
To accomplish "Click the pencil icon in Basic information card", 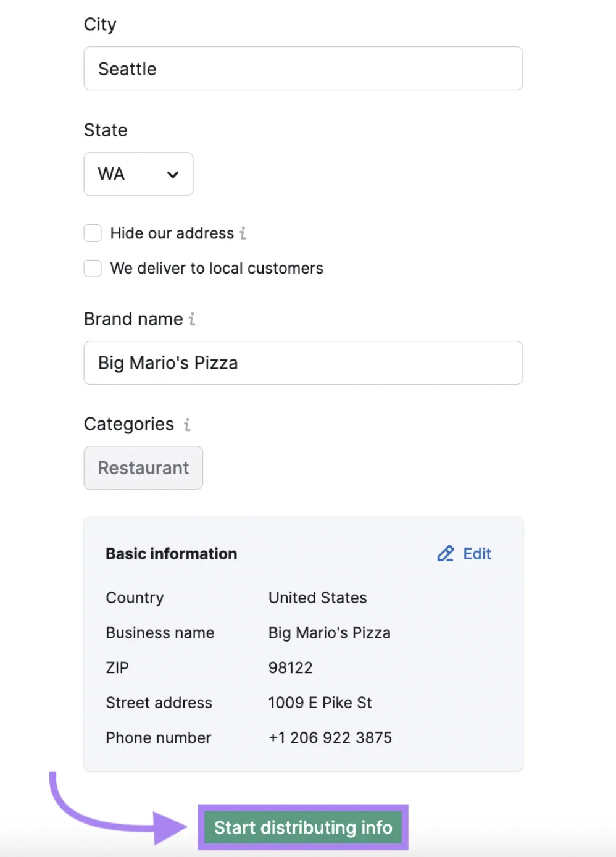I will click(445, 553).
